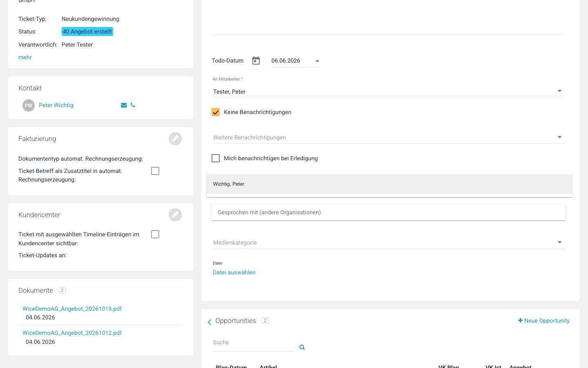Click the email envelope icon for Peter Wichtig

click(124, 105)
